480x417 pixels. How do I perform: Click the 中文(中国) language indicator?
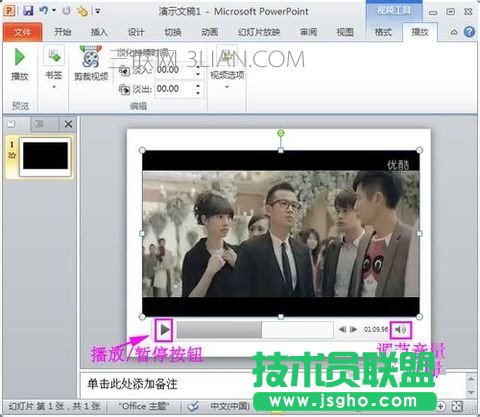(230, 406)
